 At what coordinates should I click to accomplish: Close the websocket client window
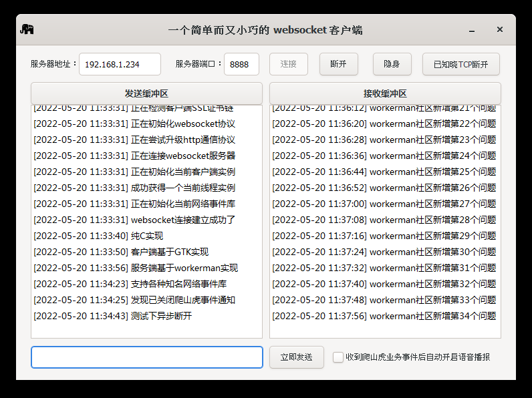point(500,30)
